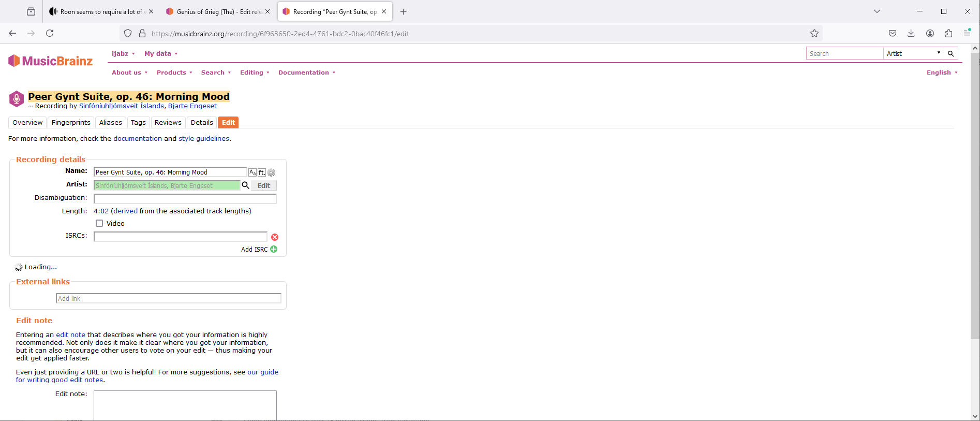The image size is (980, 421).
Task: Open the Artist search type dropdown
Action: [x=913, y=53]
